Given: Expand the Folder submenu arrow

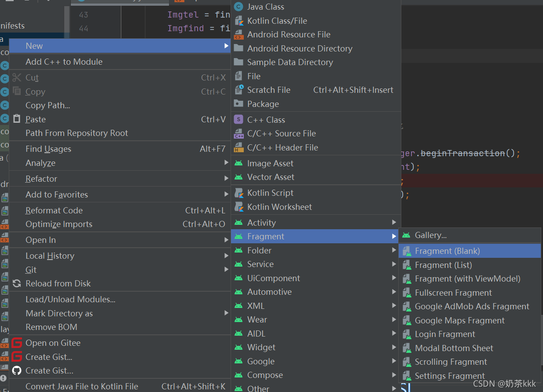Looking at the screenshot, I should coord(394,250).
